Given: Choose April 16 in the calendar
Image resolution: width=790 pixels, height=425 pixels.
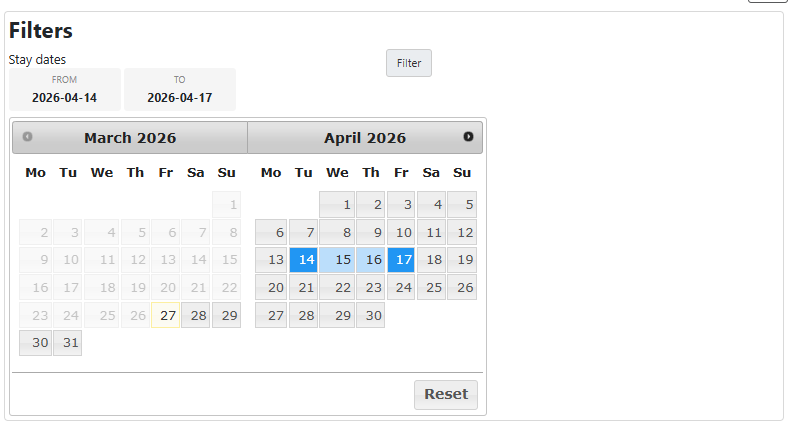Looking at the screenshot, I should click(370, 260).
